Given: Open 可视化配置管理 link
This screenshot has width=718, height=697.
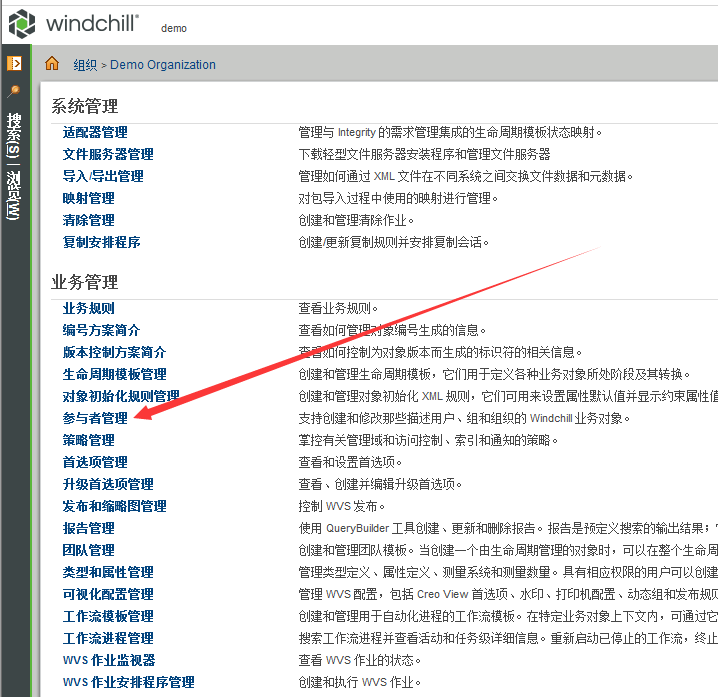Looking at the screenshot, I should (108, 594).
